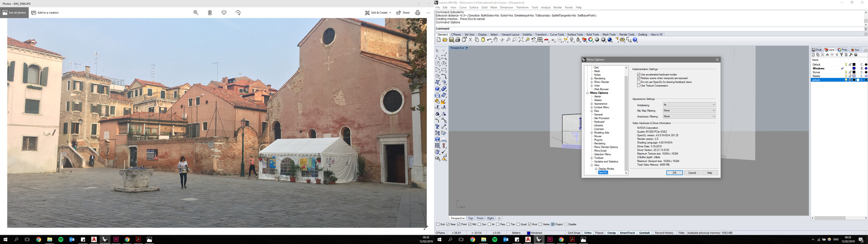Delete the photo using the trash icon
The height and width of the screenshot is (244, 868).
(x=210, y=13)
